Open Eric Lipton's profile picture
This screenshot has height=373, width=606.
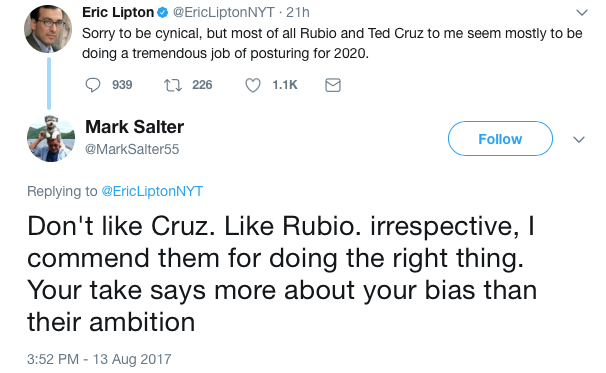[48, 29]
